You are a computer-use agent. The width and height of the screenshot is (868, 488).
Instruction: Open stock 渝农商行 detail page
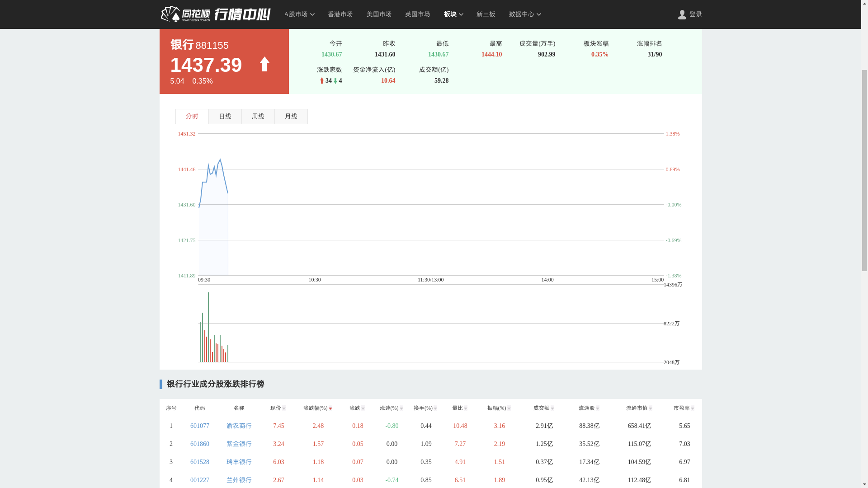[239, 426]
